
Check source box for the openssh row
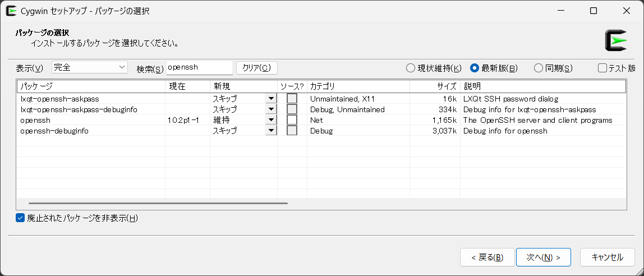pyautogui.click(x=292, y=120)
